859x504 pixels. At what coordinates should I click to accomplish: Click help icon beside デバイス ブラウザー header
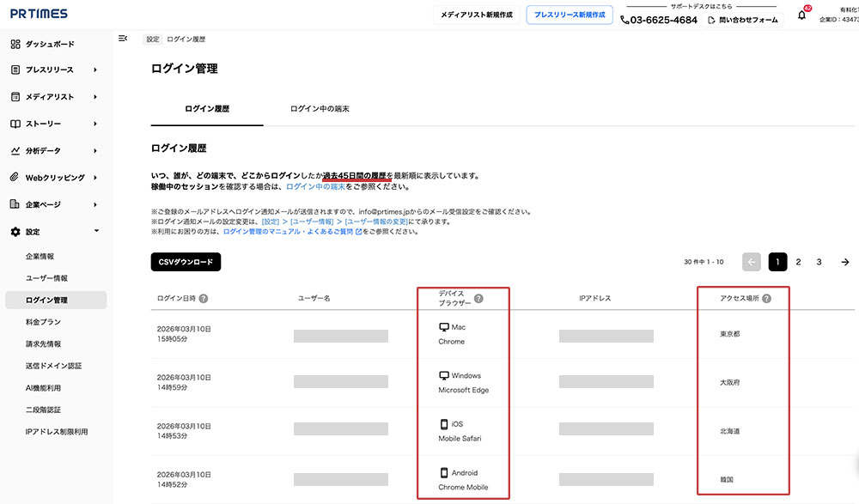pyautogui.click(x=478, y=299)
